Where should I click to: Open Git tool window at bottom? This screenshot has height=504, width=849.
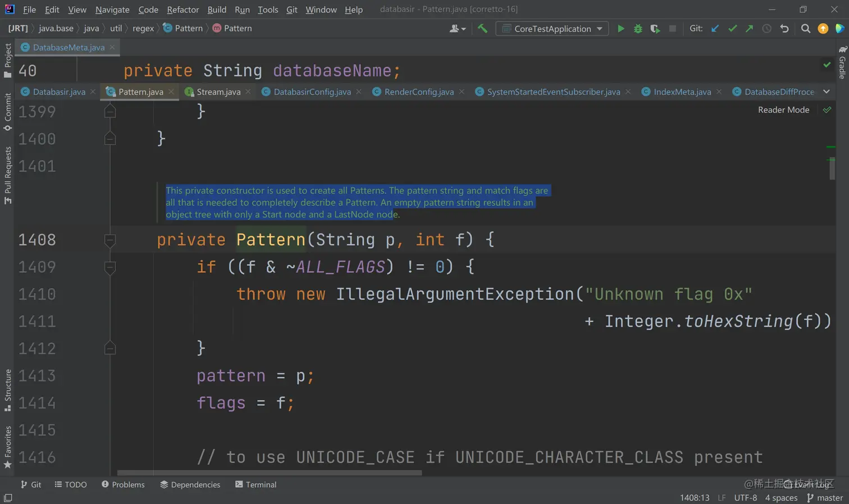31,484
